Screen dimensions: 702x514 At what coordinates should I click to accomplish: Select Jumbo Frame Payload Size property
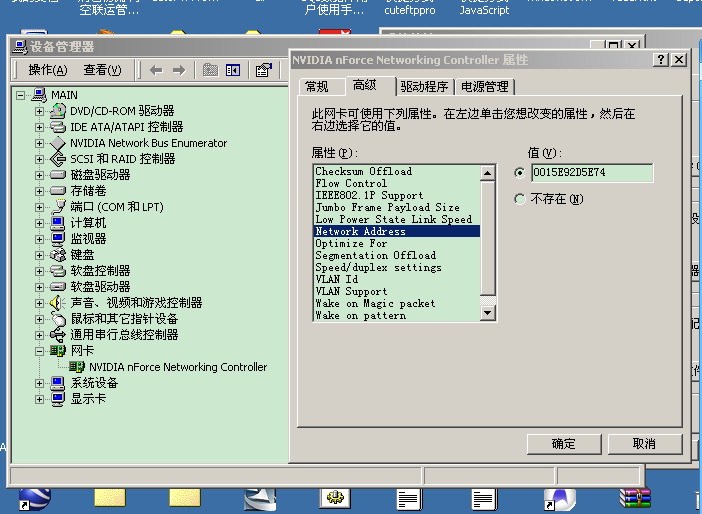click(x=397, y=207)
